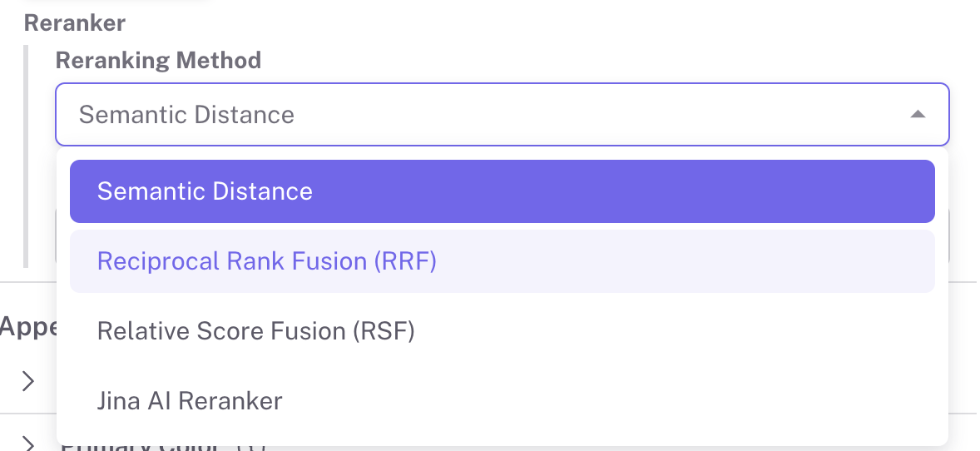Choose Reciprocal Rank Fusion (RRF)

click(502, 261)
